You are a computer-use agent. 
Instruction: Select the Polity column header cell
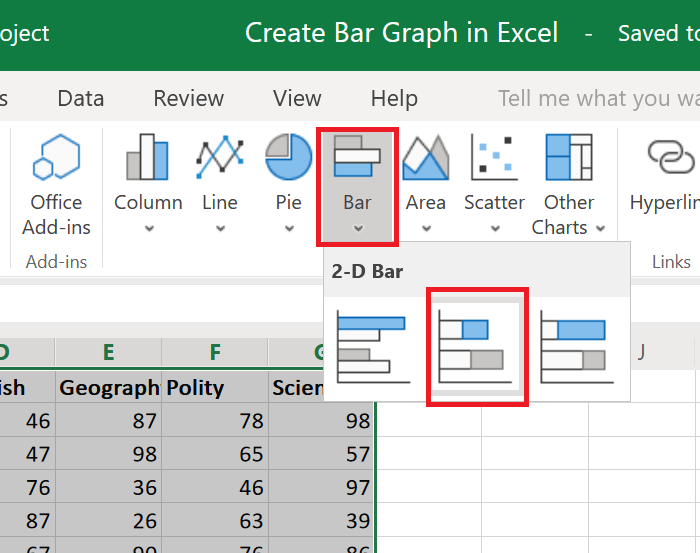point(214,388)
